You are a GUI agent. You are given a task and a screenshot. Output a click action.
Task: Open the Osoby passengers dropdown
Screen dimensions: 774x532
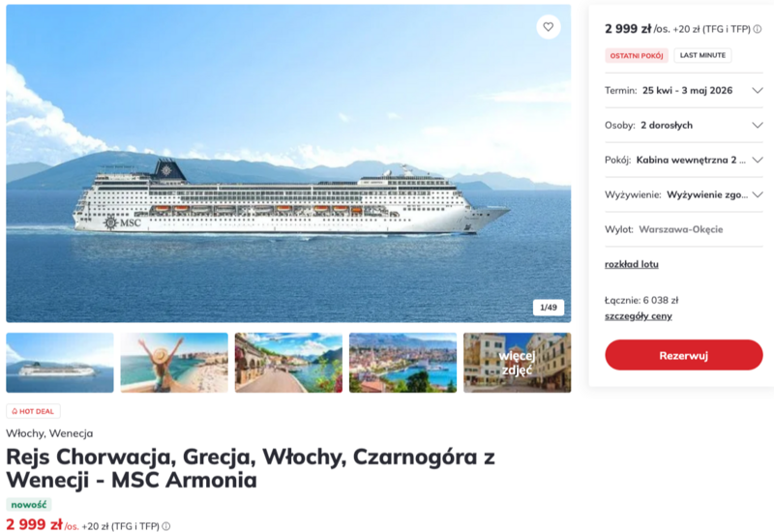tap(757, 125)
